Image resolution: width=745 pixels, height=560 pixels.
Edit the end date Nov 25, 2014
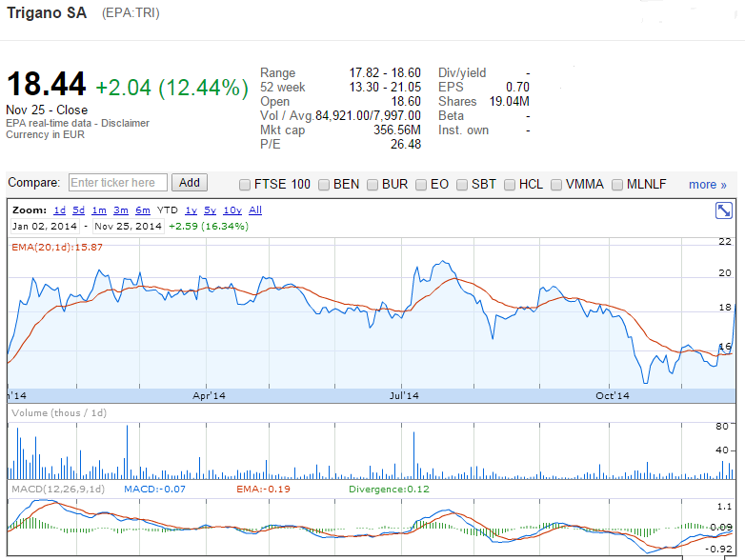click(x=128, y=226)
